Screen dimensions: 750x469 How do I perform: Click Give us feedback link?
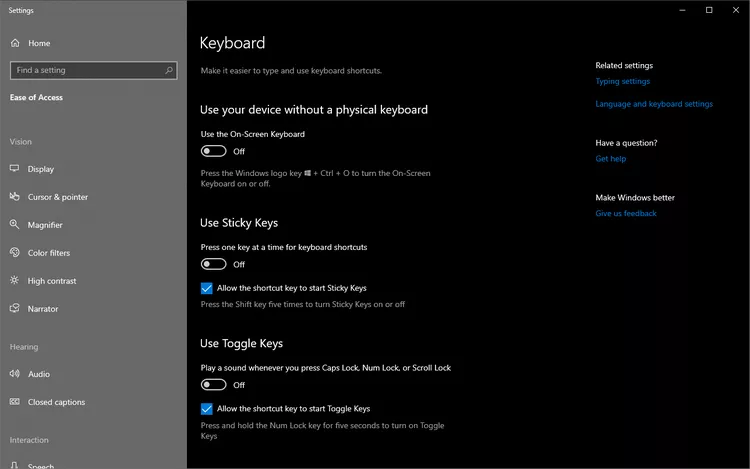[626, 213]
